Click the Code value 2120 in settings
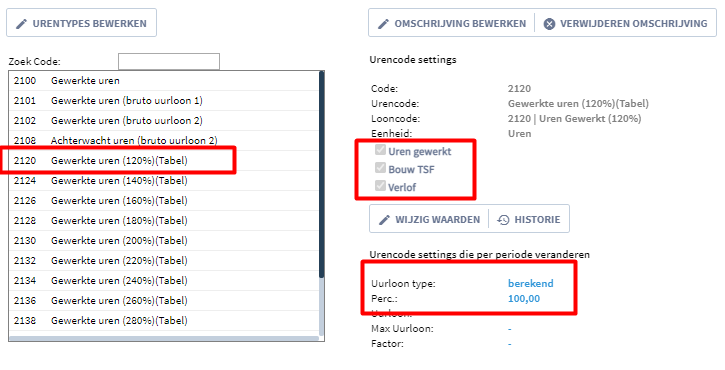This screenshot has height=370, width=725. click(519, 88)
